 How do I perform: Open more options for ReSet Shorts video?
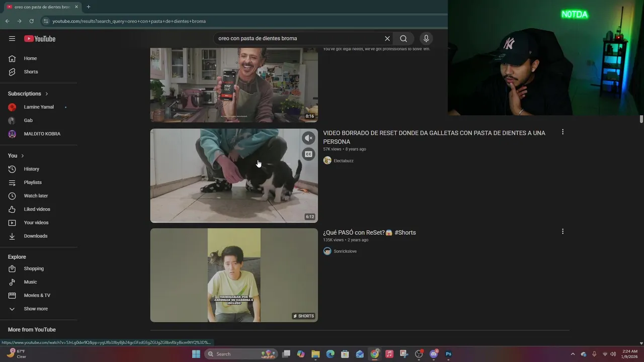click(x=562, y=232)
